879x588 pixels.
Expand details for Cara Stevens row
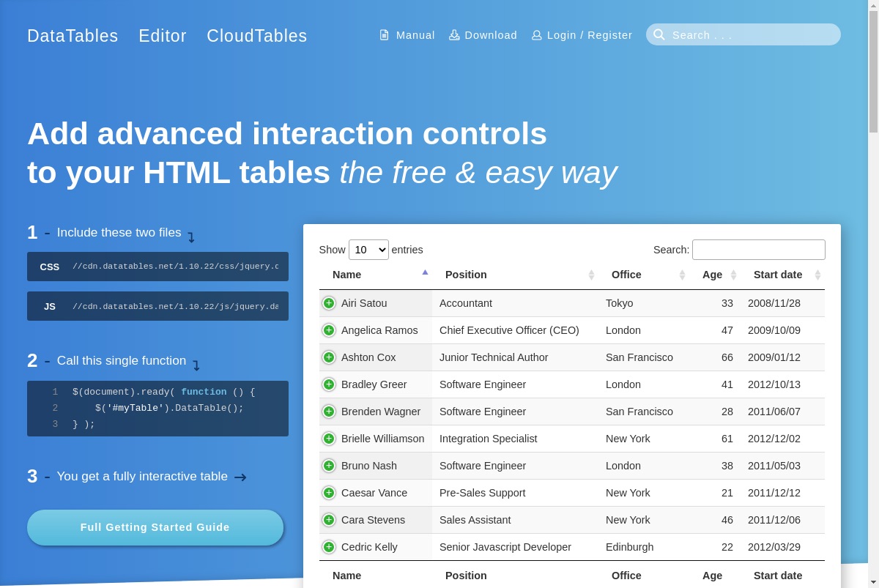point(329,520)
